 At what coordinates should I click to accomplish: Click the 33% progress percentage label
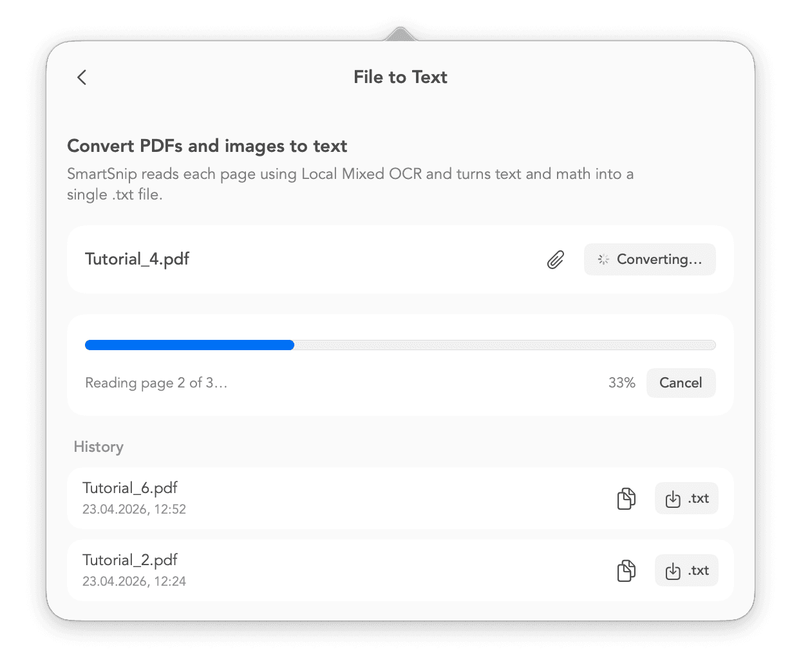click(x=621, y=382)
